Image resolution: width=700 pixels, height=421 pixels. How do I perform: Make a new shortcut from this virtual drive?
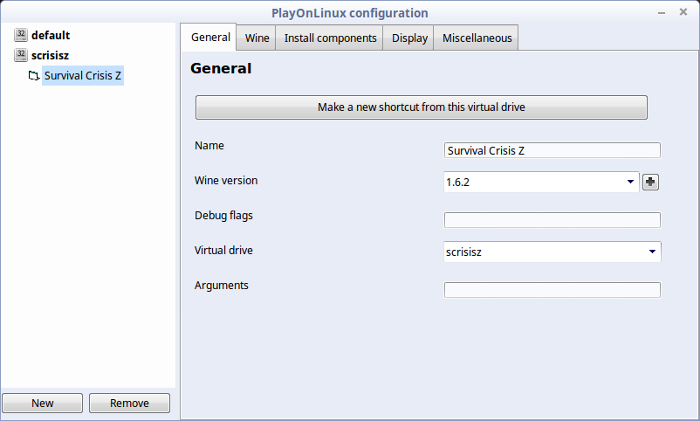[x=421, y=107]
